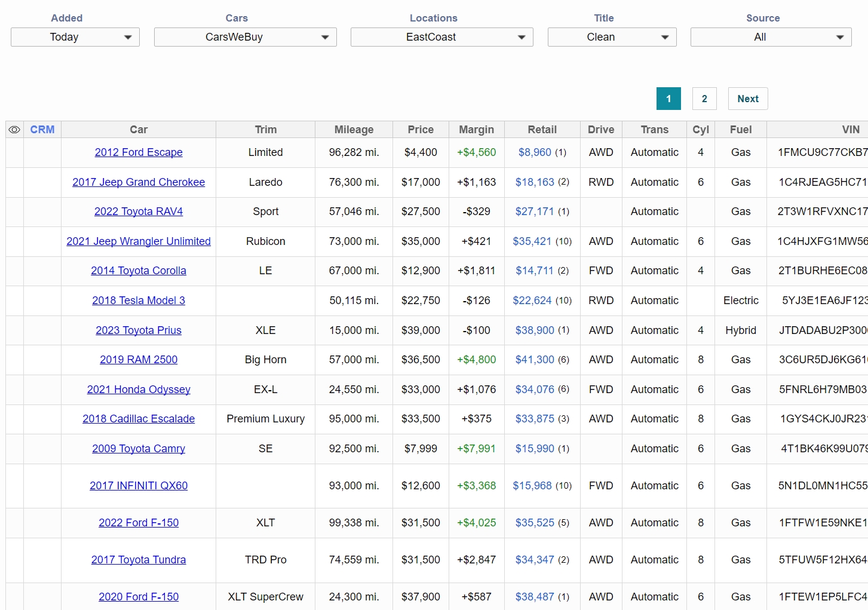This screenshot has height=610, width=868.
Task: Click retail price $35,421 for Wrangler
Action: coord(532,241)
